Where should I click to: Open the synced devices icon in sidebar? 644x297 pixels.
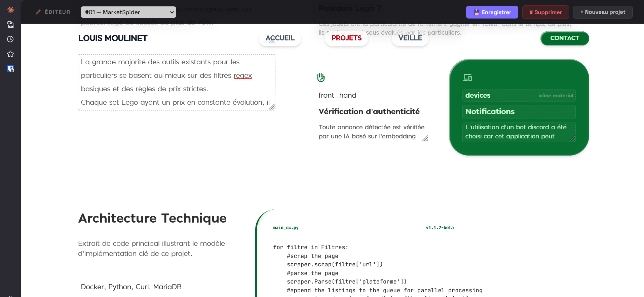coord(10,24)
